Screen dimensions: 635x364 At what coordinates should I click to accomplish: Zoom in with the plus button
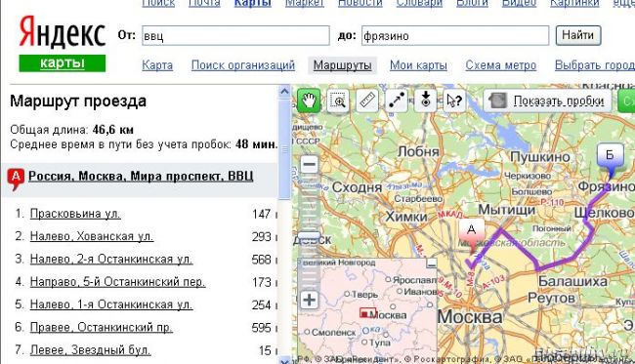pyautogui.click(x=310, y=301)
